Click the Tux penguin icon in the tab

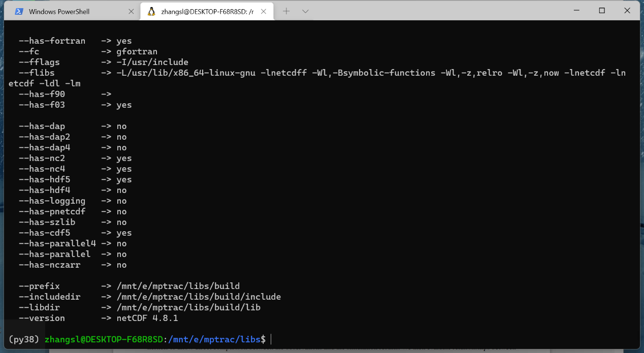[x=151, y=11]
